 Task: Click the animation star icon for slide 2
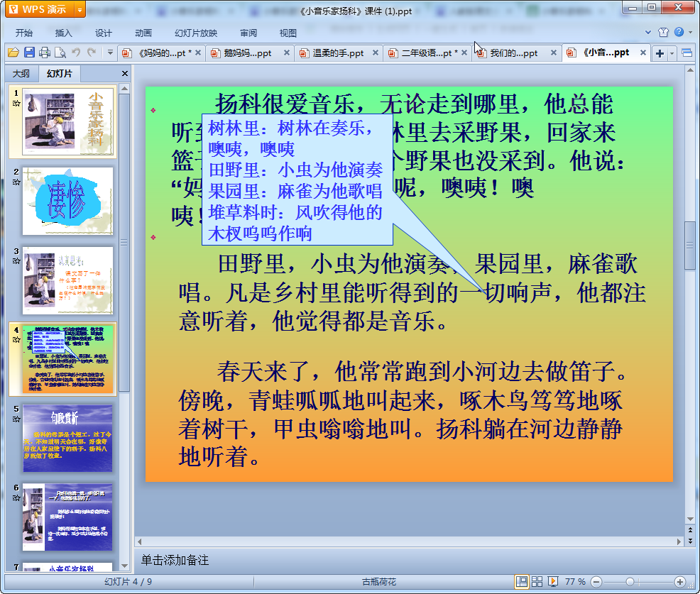click(16, 182)
